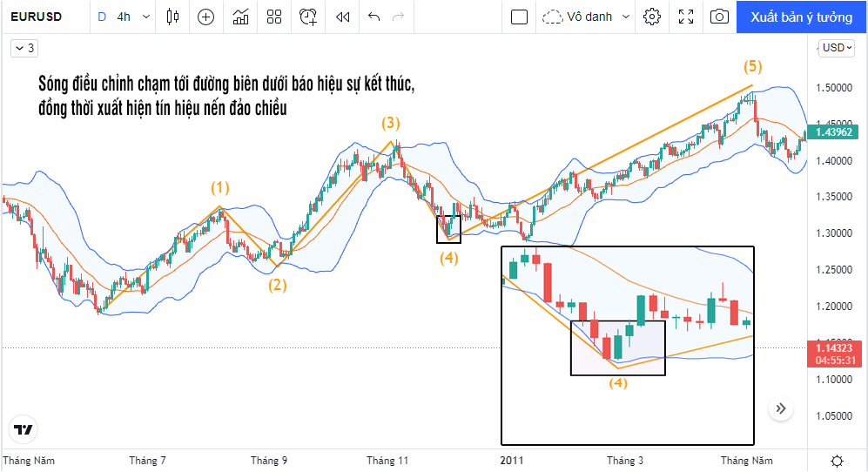Collapse the indicator legend showing 3
868x472 pixels.
[24, 48]
